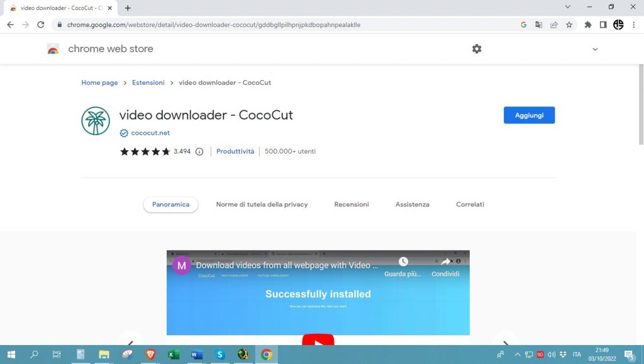
Task: Open the side panel icon in toolbar
Action: pyautogui.click(x=603, y=25)
